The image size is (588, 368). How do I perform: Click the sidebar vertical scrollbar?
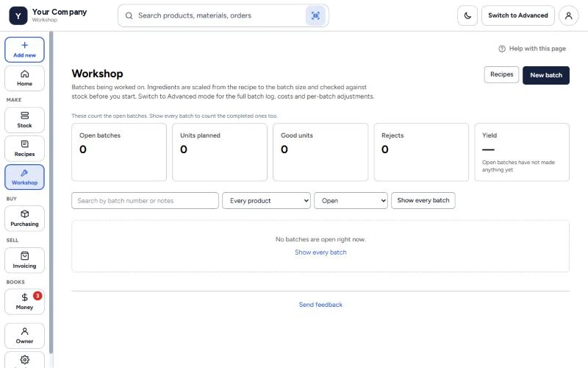[51, 192]
